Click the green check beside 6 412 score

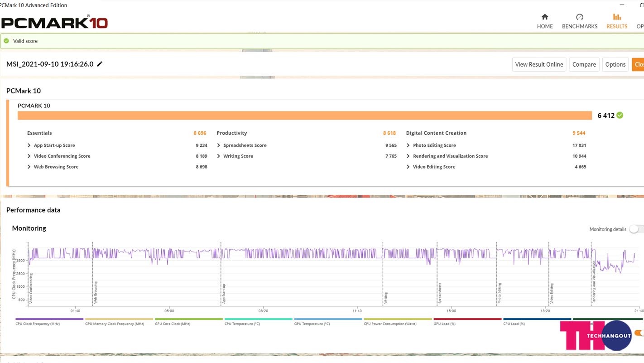tap(620, 115)
